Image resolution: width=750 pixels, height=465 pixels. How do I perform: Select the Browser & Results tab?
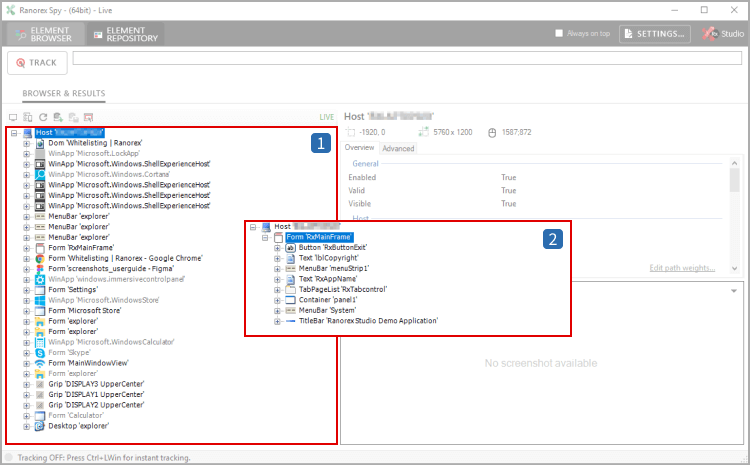64,93
